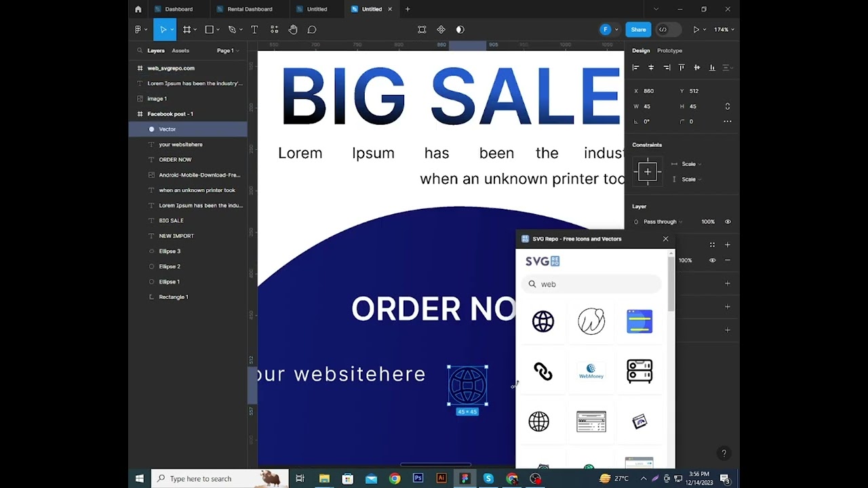Image resolution: width=868 pixels, height=488 pixels.
Task: Open move tools dropdown arrow
Action: tap(172, 30)
